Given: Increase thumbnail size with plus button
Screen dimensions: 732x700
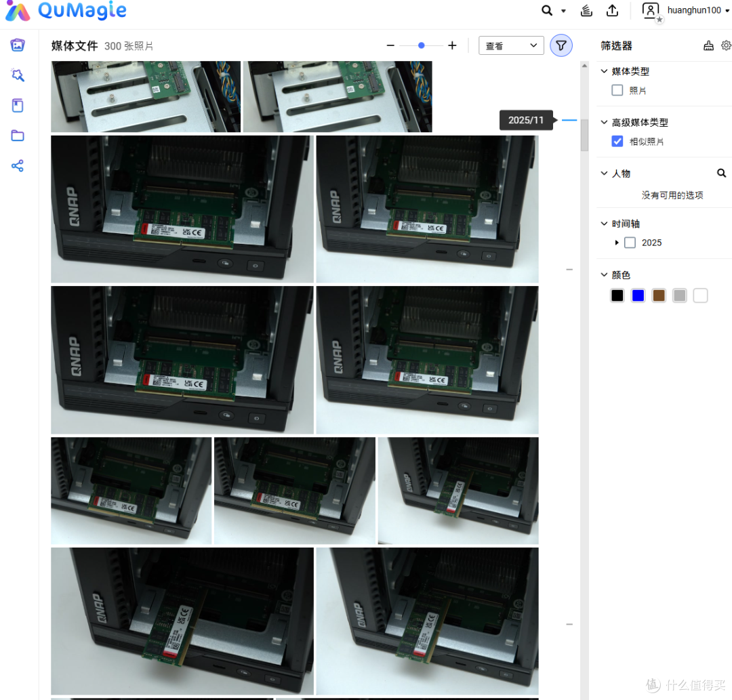Looking at the screenshot, I should click(x=452, y=45).
